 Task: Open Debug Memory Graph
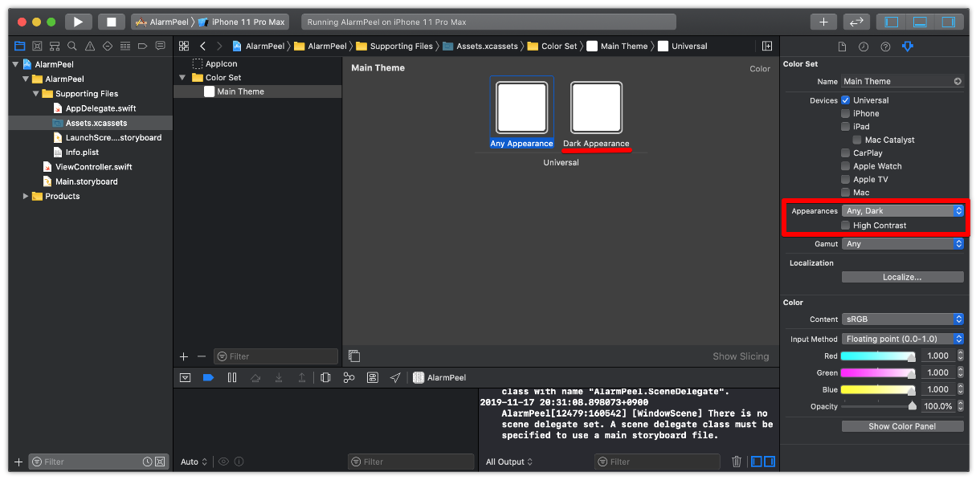349,377
